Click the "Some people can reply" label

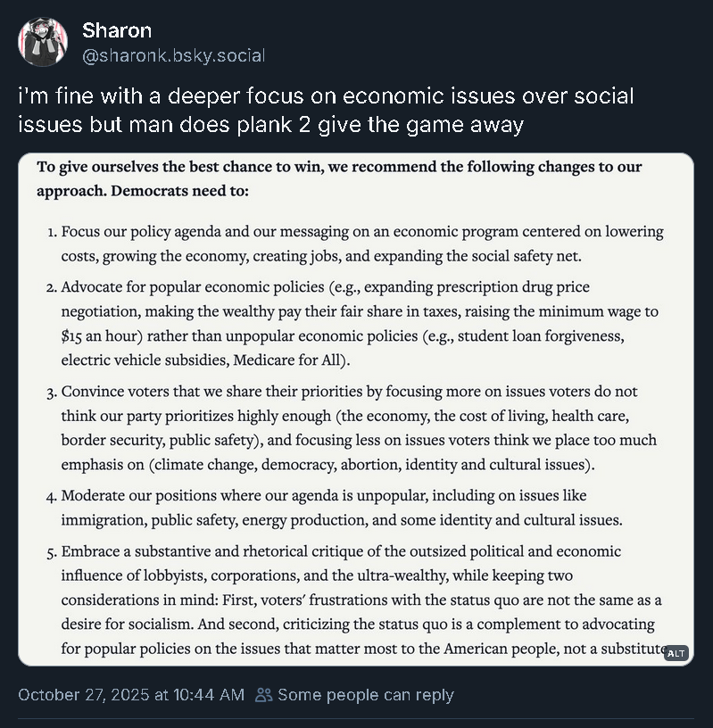(365, 695)
